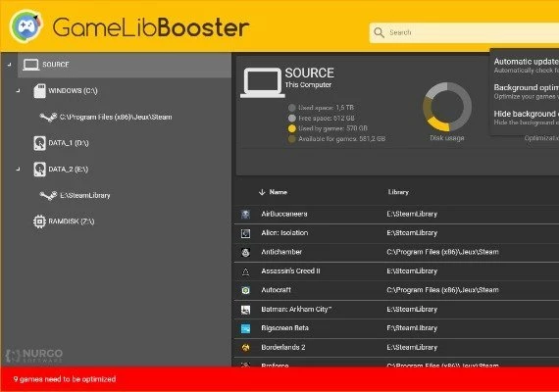Screen dimensions: 559x392
Task: Select DATA_2 (E:\) tree entry
Action: pos(68,169)
